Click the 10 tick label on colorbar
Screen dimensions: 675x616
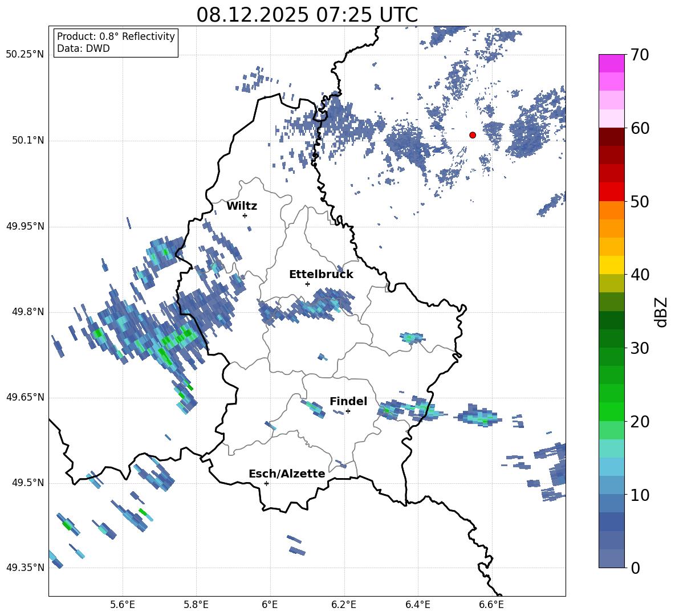[640, 495]
